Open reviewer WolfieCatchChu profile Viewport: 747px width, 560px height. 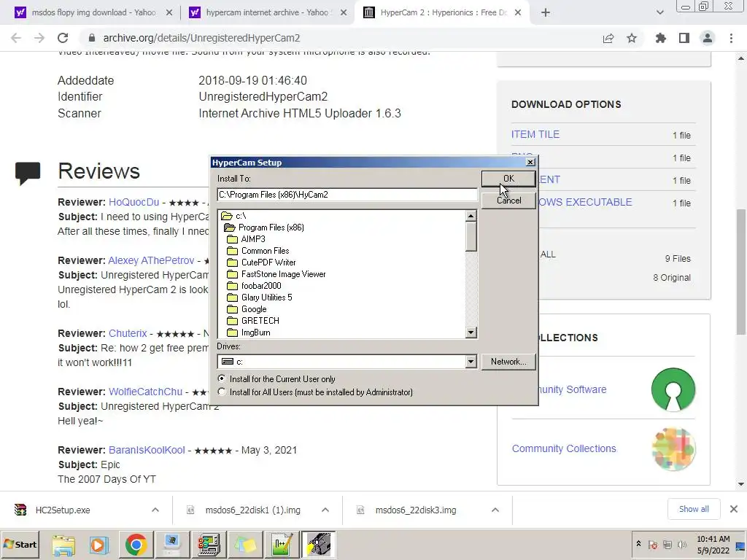click(x=145, y=392)
